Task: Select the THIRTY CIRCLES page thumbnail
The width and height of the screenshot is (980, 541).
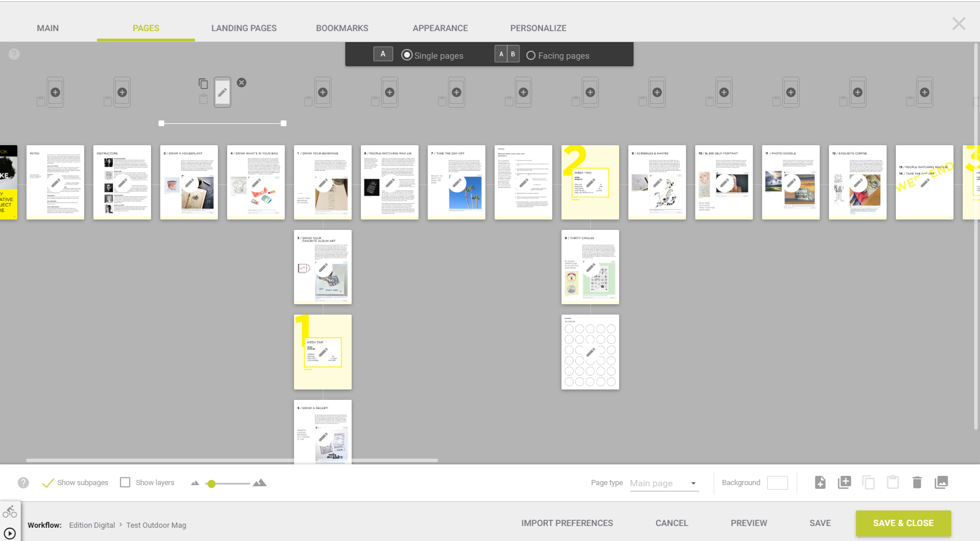Action: 590,267
